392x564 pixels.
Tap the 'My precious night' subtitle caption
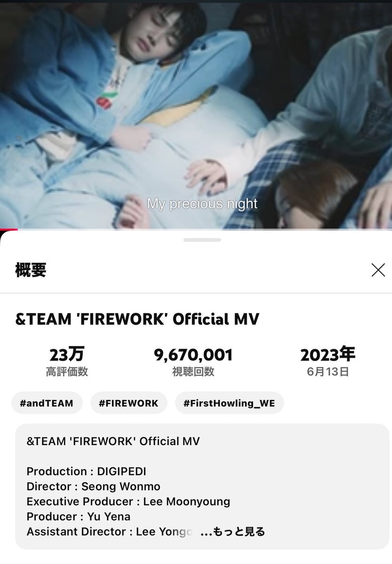[x=202, y=204]
